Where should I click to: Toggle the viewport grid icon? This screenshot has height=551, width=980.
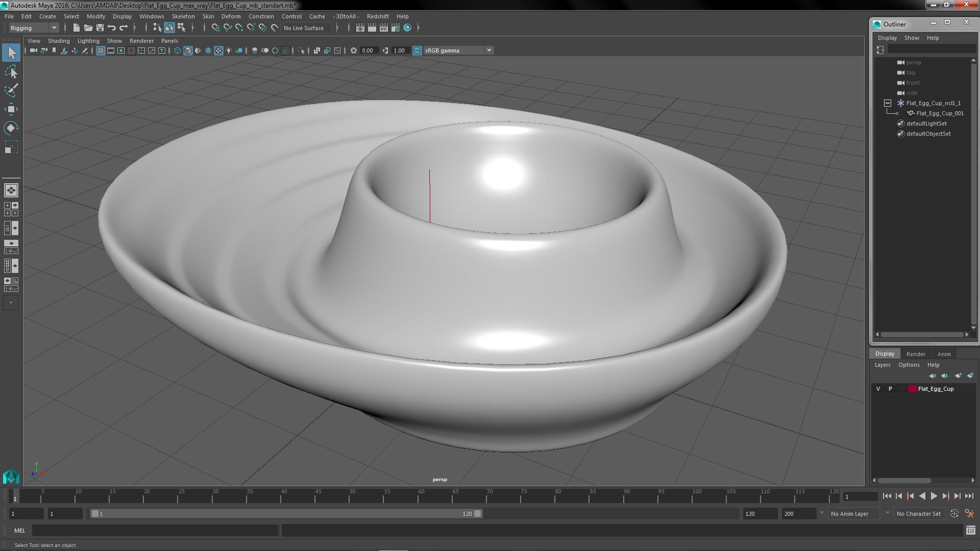pos(101,51)
